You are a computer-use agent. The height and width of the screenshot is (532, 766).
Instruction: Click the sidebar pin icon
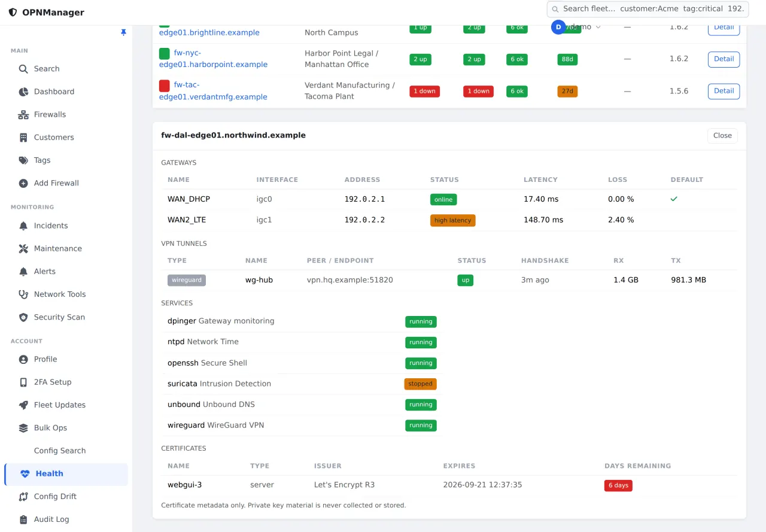click(x=124, y=32)
